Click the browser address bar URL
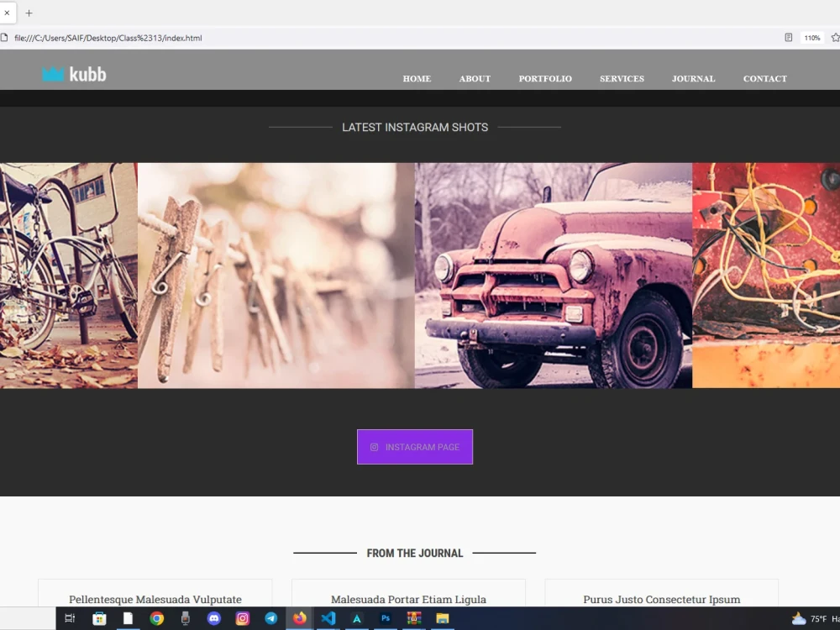840x630 pixels. pyautogui.click(x=108, y=38)
